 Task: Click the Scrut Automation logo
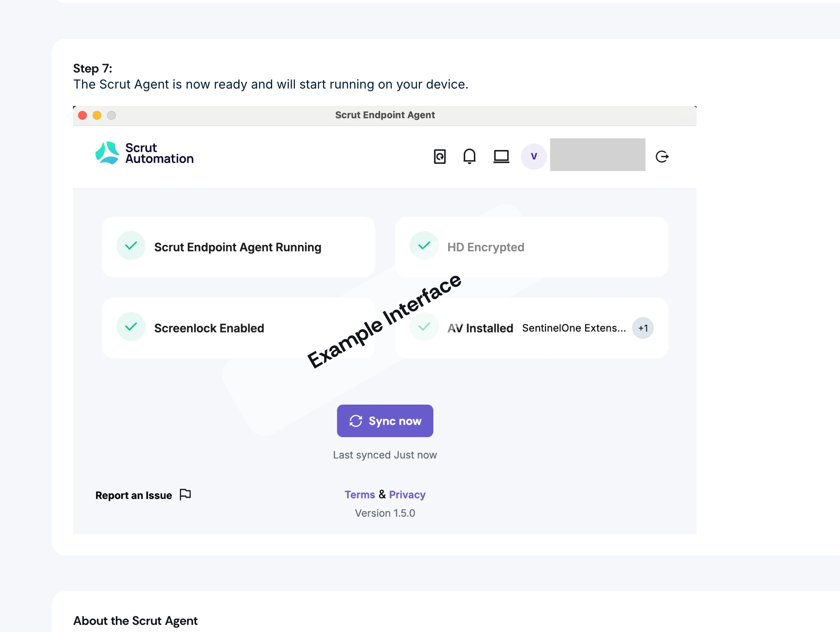[144, 154]
